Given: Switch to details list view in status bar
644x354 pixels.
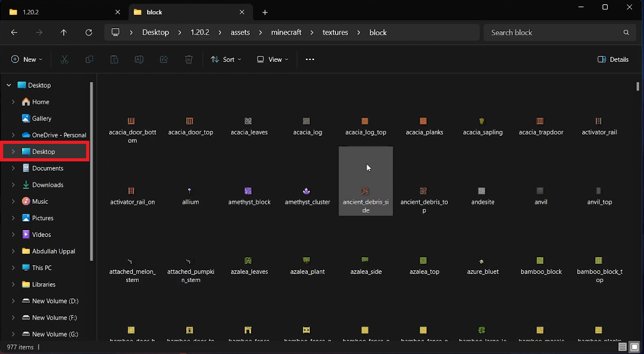Looking at the screenshot, I should pyautogui.click(x=622, y=346).
